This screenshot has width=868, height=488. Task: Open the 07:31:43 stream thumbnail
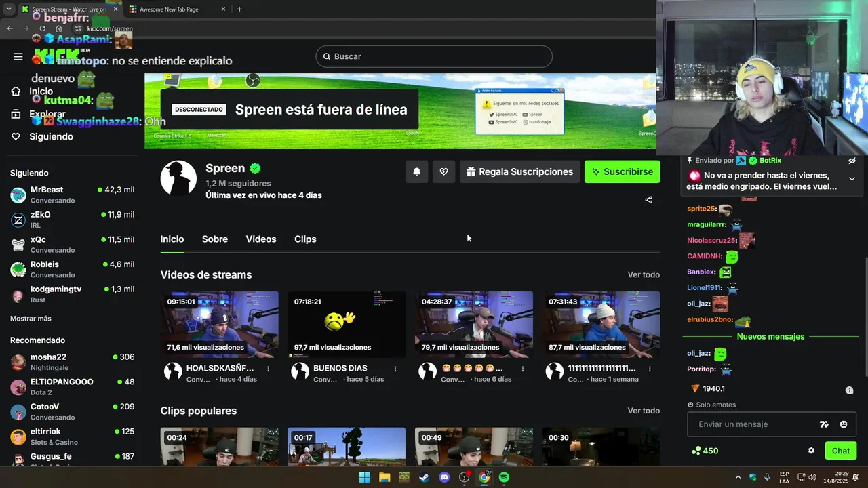tap(601, 325)
